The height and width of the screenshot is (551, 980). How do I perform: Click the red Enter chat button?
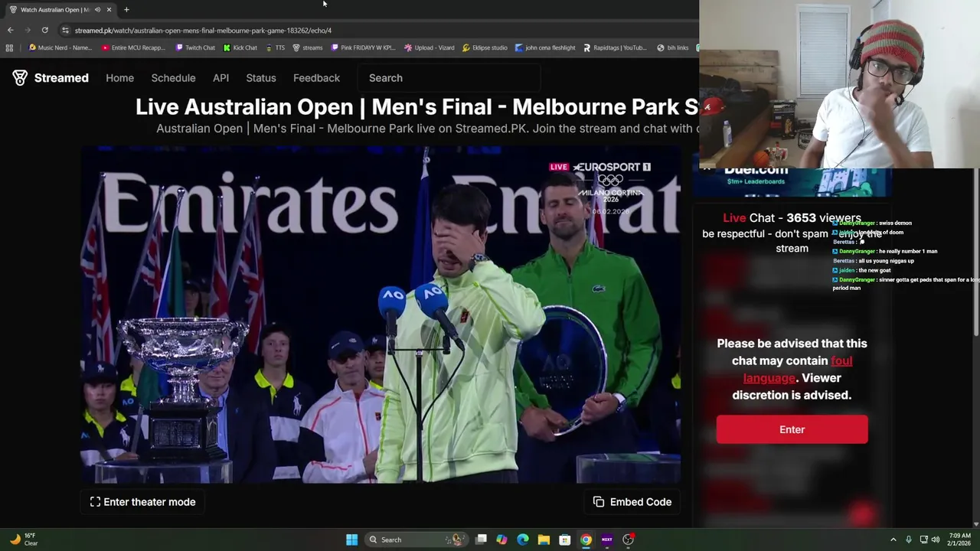click(792, 429)
